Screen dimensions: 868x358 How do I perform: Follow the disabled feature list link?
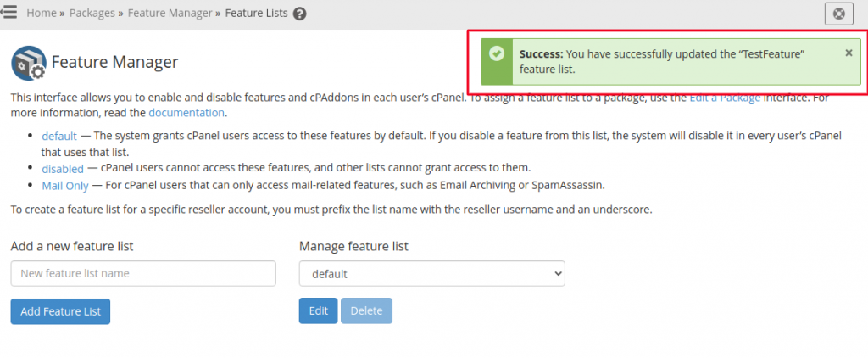pyautogui.click(x=63, y=169)
